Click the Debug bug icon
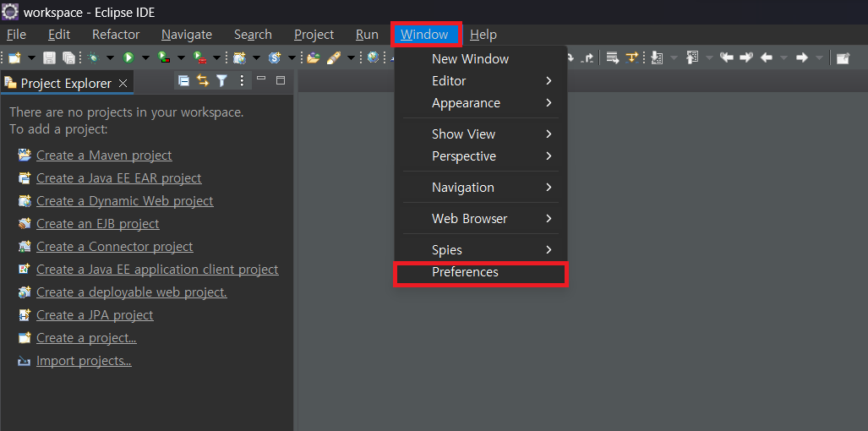 (93, 57)
